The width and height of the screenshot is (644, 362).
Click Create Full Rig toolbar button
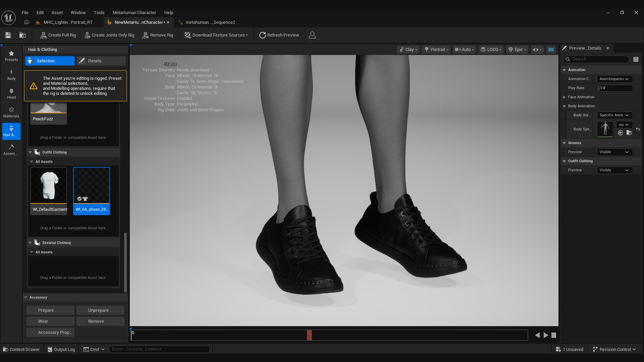coord(58,35)
